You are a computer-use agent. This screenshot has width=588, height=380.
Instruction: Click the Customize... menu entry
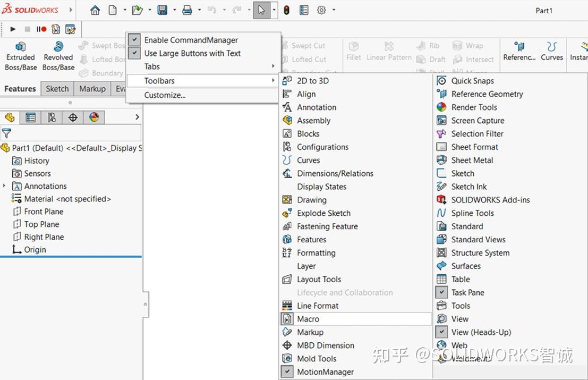165,95
